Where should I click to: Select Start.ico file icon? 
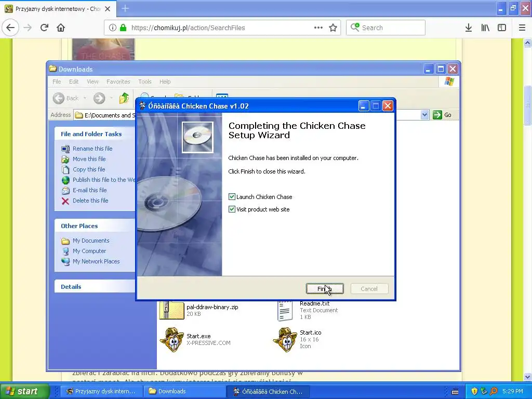(285, 340)
